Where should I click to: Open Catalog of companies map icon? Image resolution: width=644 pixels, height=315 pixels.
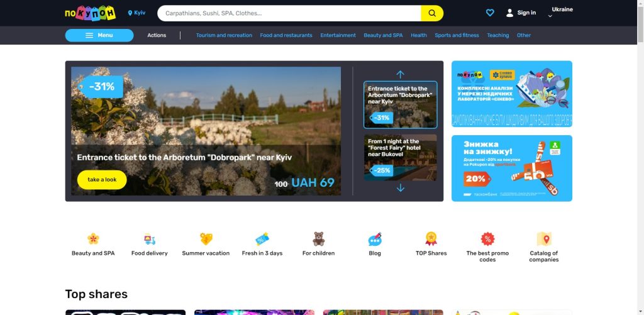click(x=543, y=239)
